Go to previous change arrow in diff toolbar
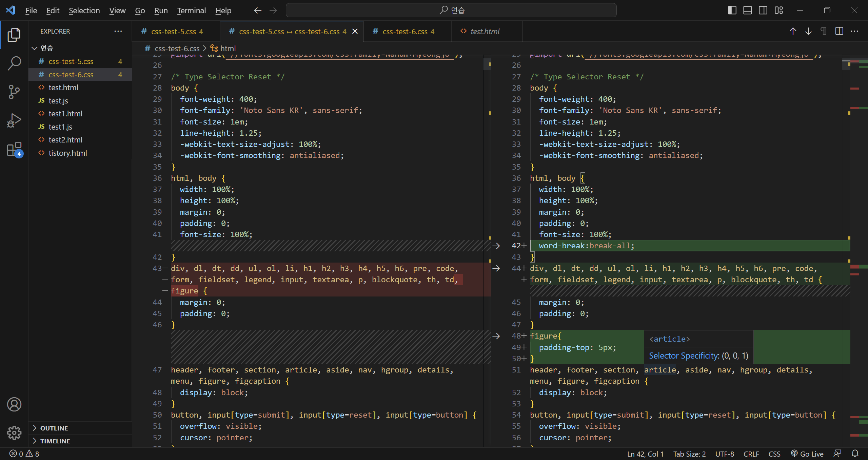The width and height of the screenshot is (868, 460). pos(793,31)
